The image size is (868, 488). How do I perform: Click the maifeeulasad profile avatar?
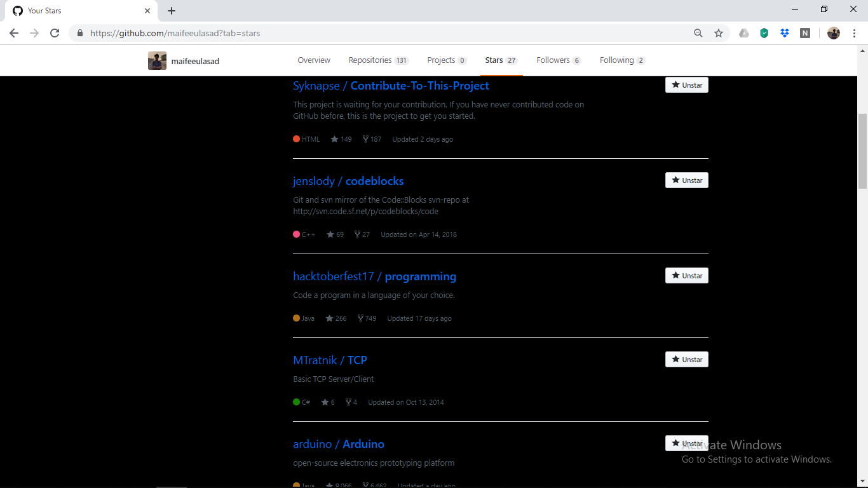click(157, 60)
